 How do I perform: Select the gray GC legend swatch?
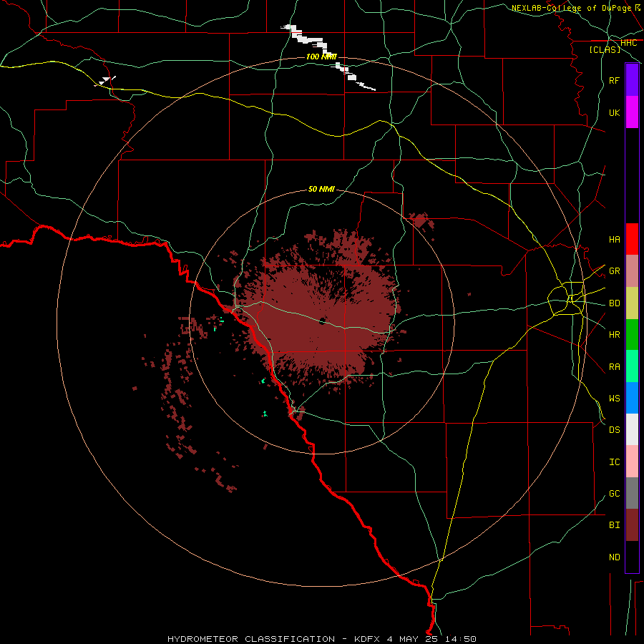click(632, 493)
